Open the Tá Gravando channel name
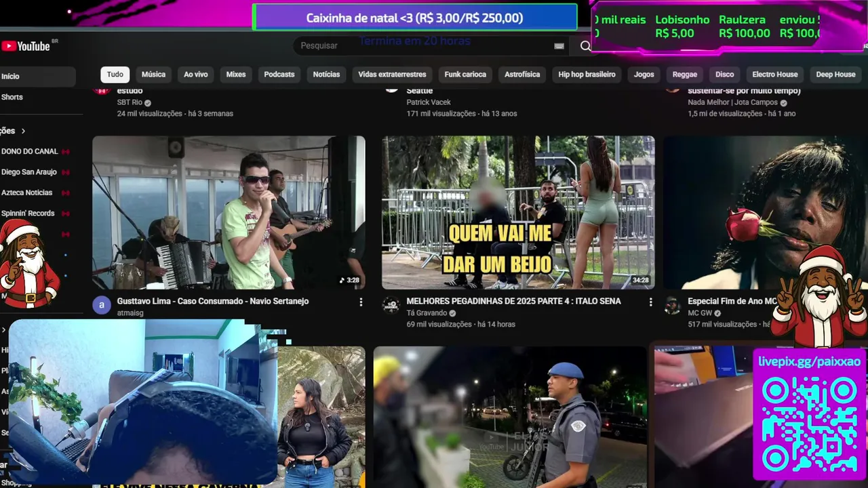This screenshot has height=488, width=868. click(427, 313)
